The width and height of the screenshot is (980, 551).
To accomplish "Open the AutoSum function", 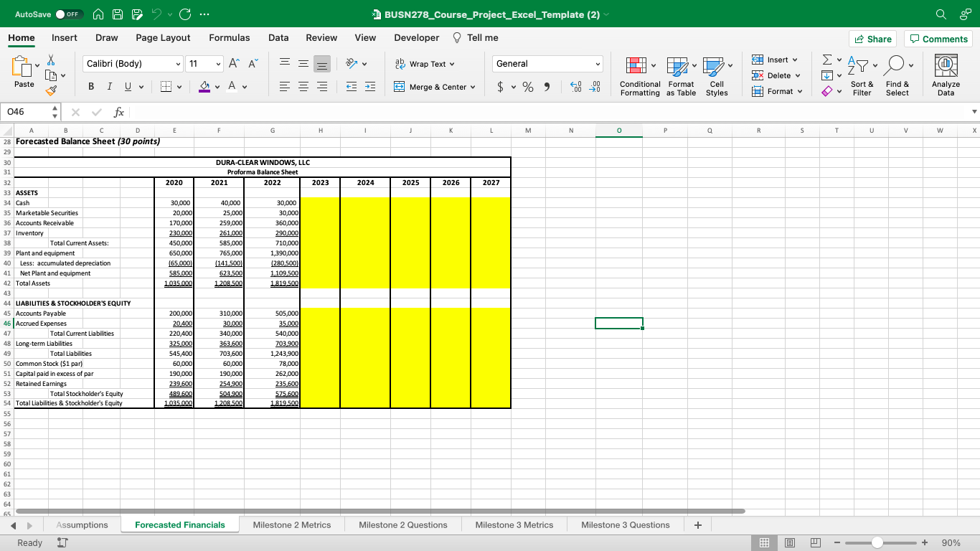I will (826, 60).
